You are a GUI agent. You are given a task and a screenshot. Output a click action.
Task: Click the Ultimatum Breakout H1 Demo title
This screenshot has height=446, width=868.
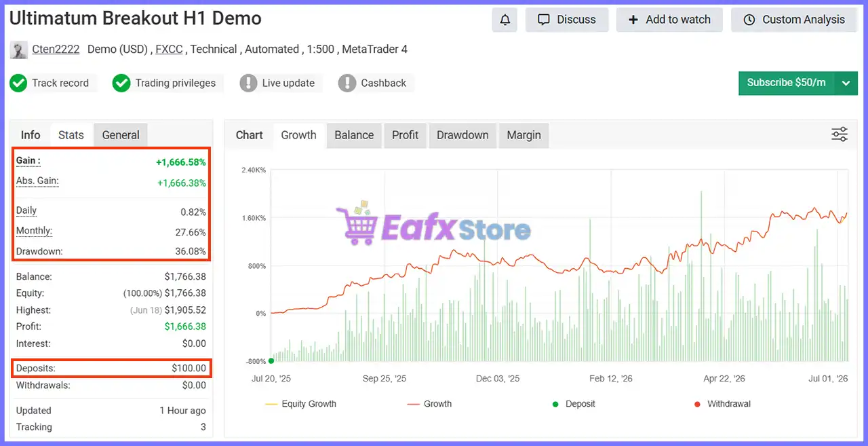[x=136, y=18]
